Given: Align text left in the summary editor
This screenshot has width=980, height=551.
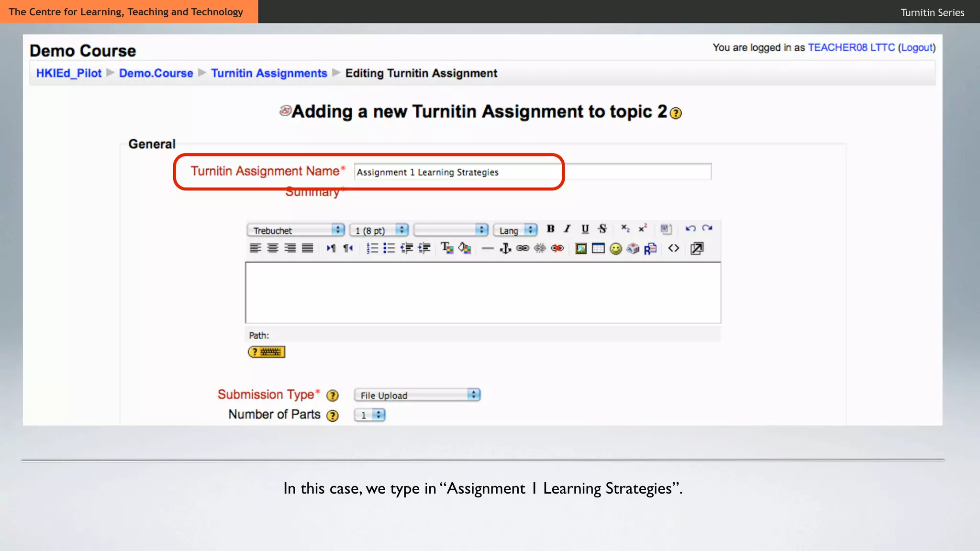Looking at the screenshot, I should [x=256, y=248].
